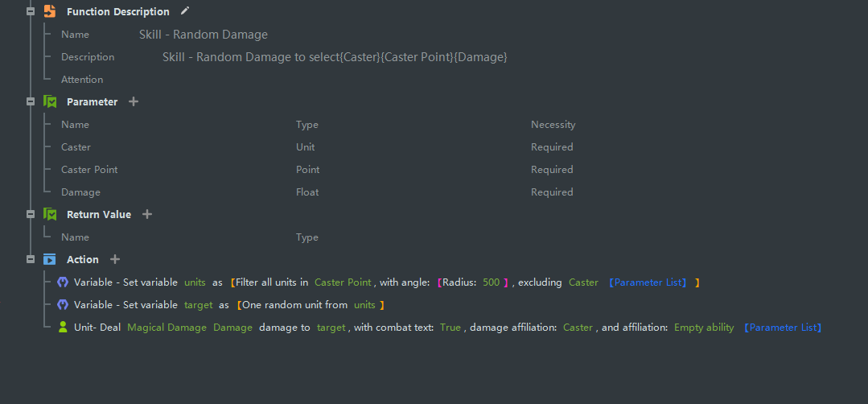868x404 pixels.
Task: Click the orange Function Description section icon
Action: coord(50,11)
